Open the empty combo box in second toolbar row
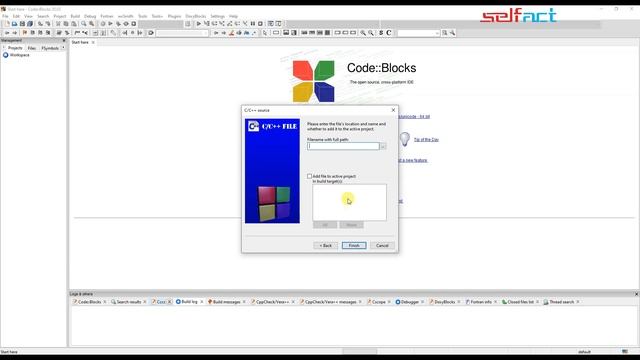The image size is (640, 360). point(182,33)
